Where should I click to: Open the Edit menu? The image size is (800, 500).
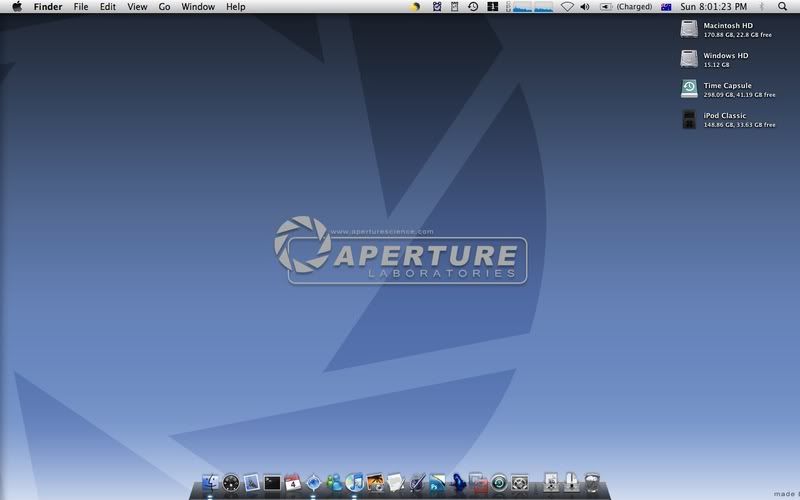[107, 7]
